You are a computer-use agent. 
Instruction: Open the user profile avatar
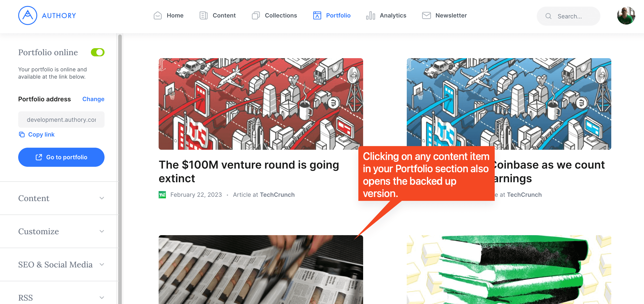point(626,15)
